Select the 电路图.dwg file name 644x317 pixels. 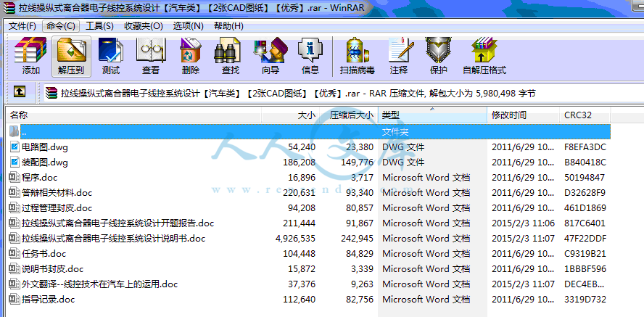(45, 147)
